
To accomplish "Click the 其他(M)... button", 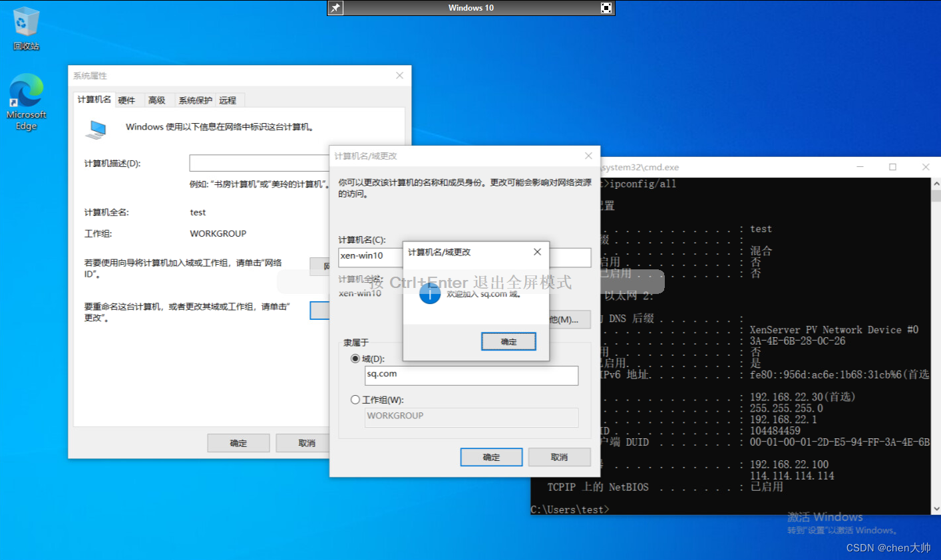I will pyautogui.click(x=569, y=319).
